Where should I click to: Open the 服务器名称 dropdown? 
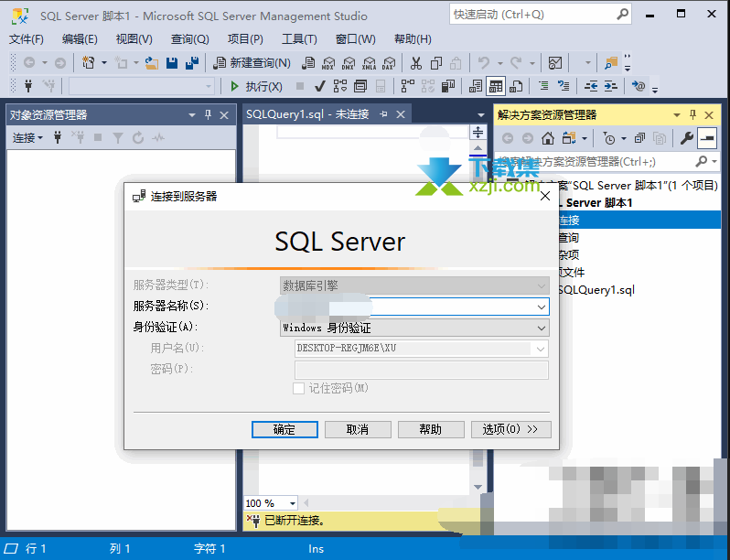tap(541, 307)
